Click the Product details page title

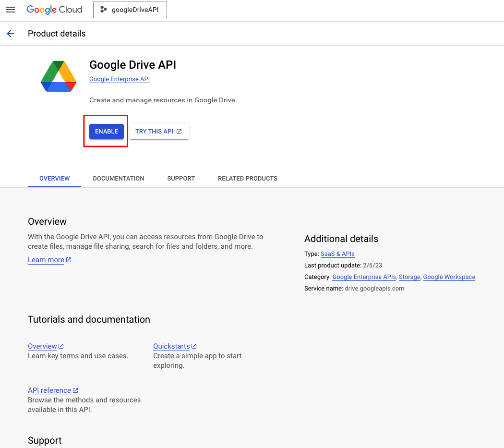click(x=57, y=34)
